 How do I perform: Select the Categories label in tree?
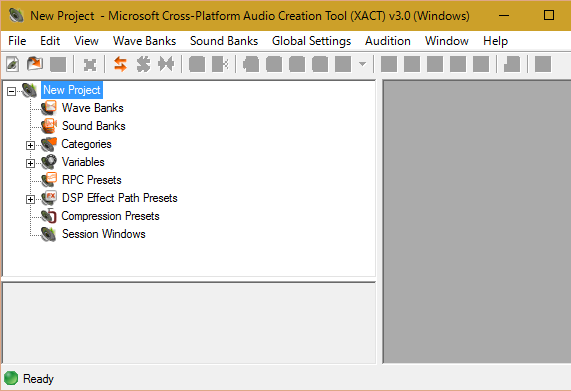86,144
